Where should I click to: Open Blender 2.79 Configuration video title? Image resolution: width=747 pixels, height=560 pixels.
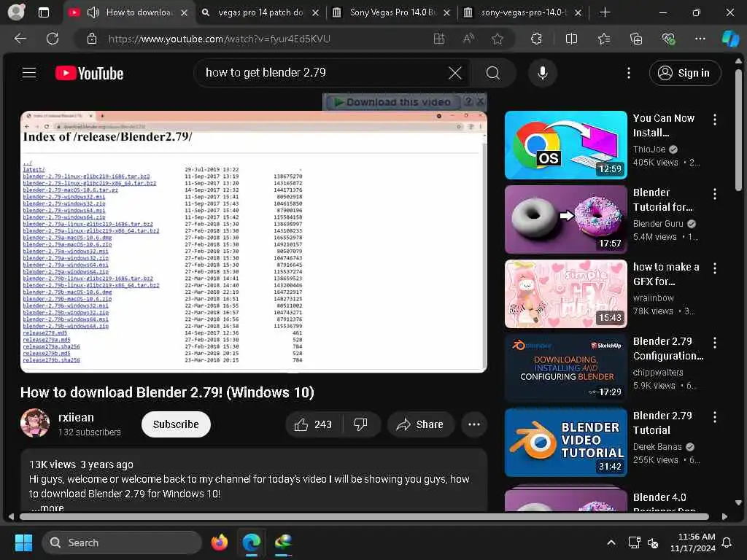click(668, 349)
